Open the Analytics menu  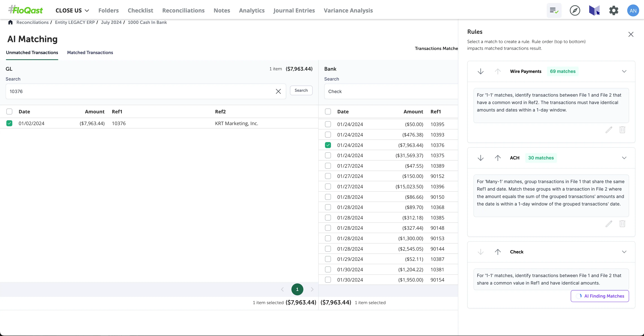coord(252,10)
